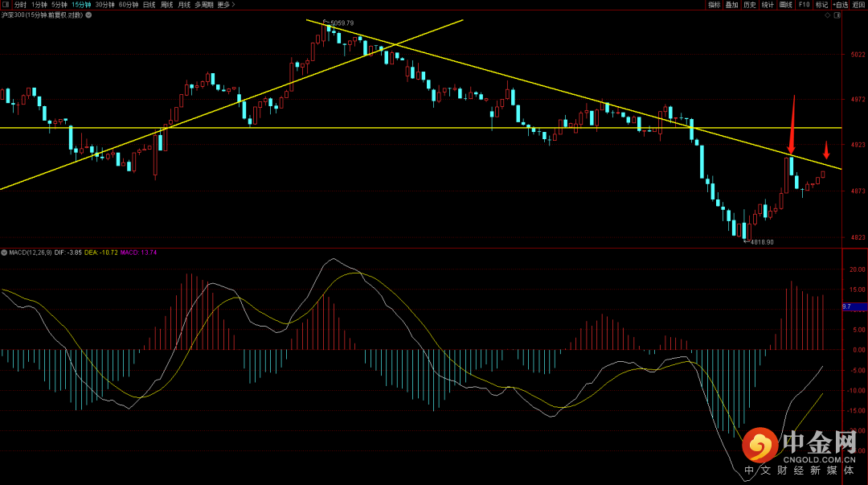
Task: Expand the 更多 periods menu
Action: click(x=226, y=5)
